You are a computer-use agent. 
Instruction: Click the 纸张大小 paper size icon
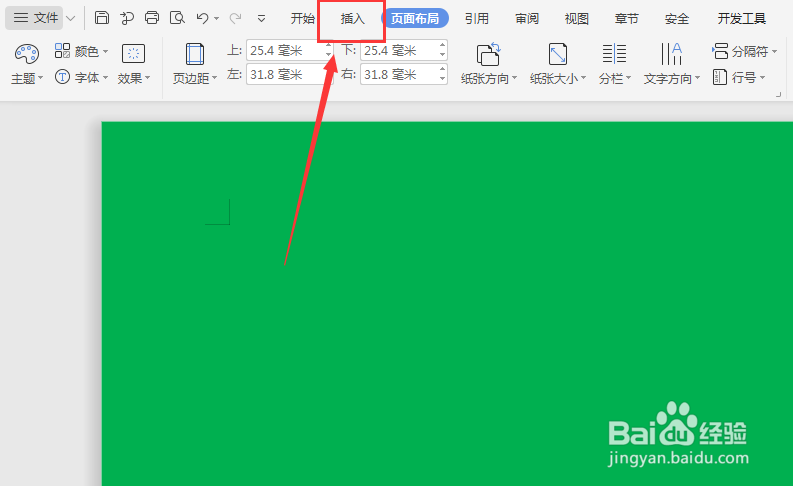click(558, 54)
